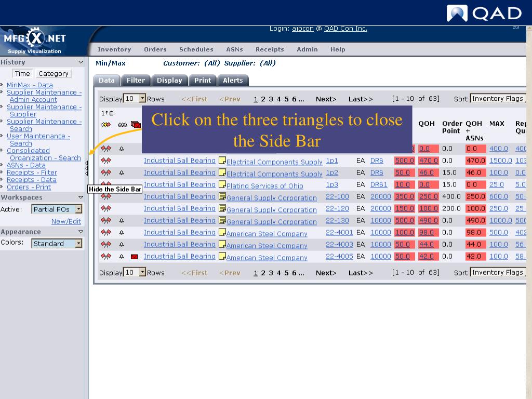Click the bell icon in row 22-4003
Viewport: 532px width, 399px height.
tap(122, 245)
